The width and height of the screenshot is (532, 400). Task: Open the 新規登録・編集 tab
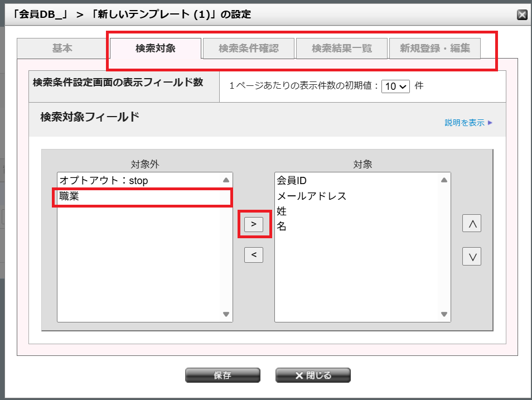click(435, 48)
